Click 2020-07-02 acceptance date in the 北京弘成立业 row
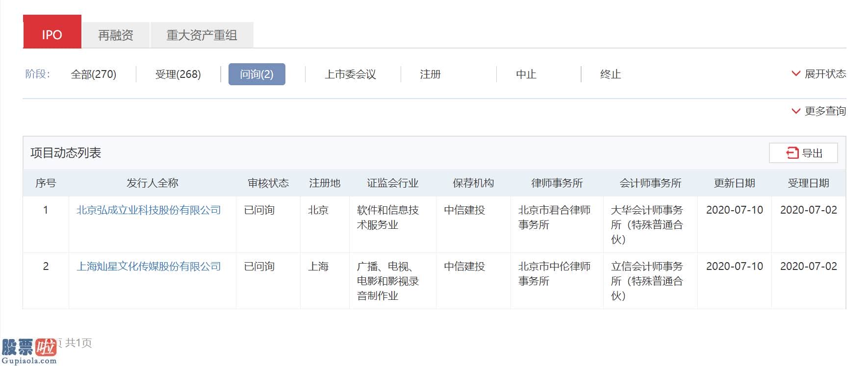The width and height of the screenshot is (868, 366). tap(809, 210)
